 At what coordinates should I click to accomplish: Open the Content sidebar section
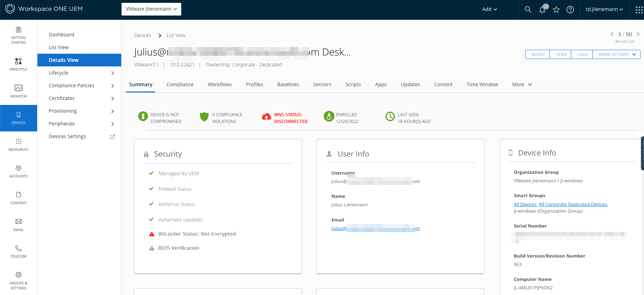click(x=18, y=198)
